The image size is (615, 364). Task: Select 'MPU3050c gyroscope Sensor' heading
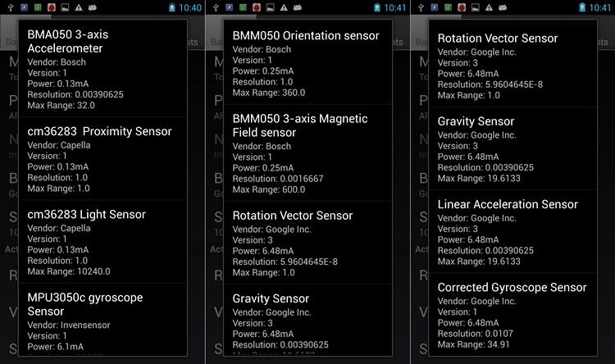pyautogui.click(x=85, y=304)
